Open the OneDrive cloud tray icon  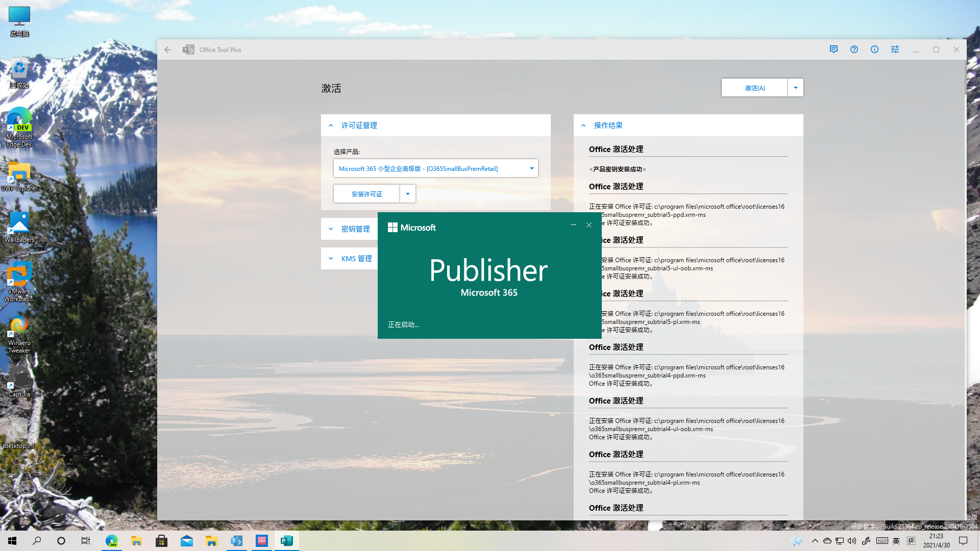(827, 541)
